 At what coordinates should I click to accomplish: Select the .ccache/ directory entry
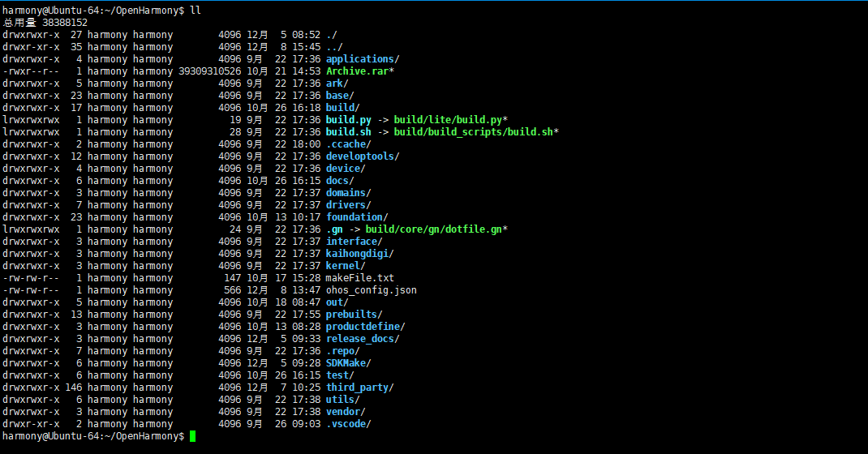[346, 144]
